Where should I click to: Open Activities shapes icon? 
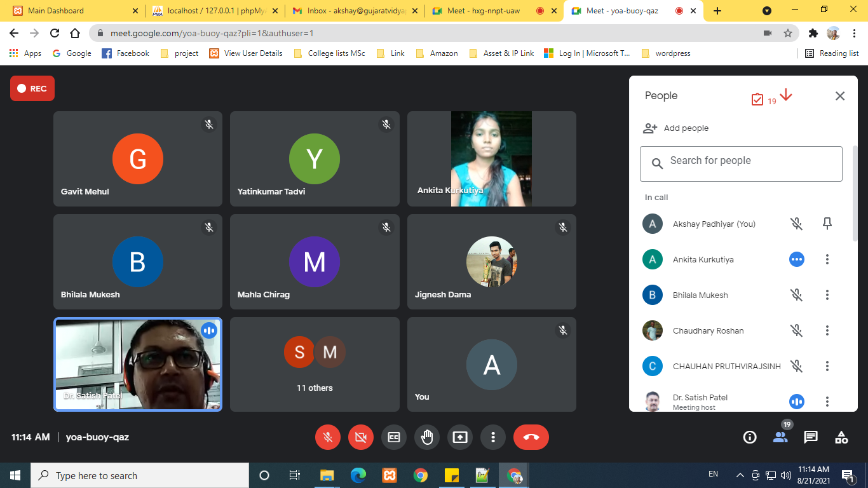(841, 437)
